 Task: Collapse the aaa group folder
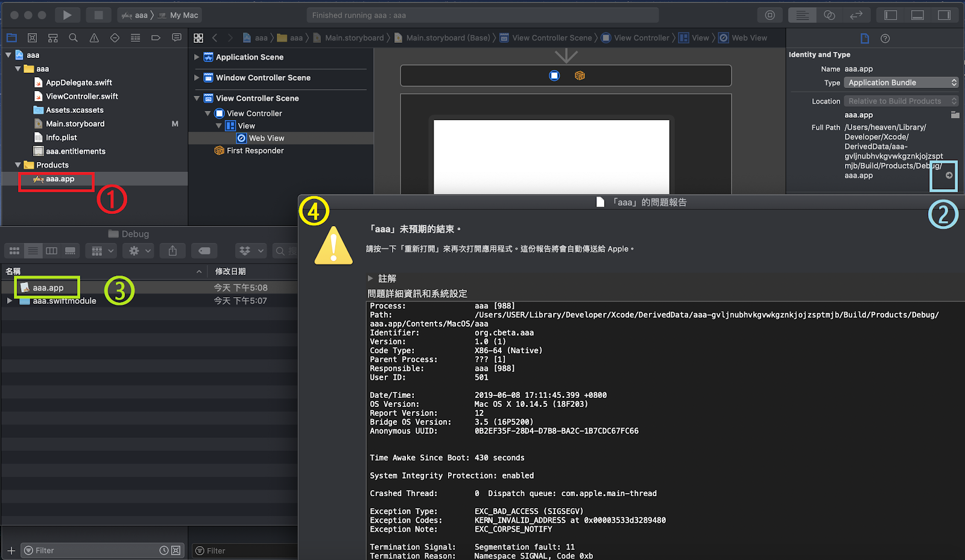click(x=18, y=69)
